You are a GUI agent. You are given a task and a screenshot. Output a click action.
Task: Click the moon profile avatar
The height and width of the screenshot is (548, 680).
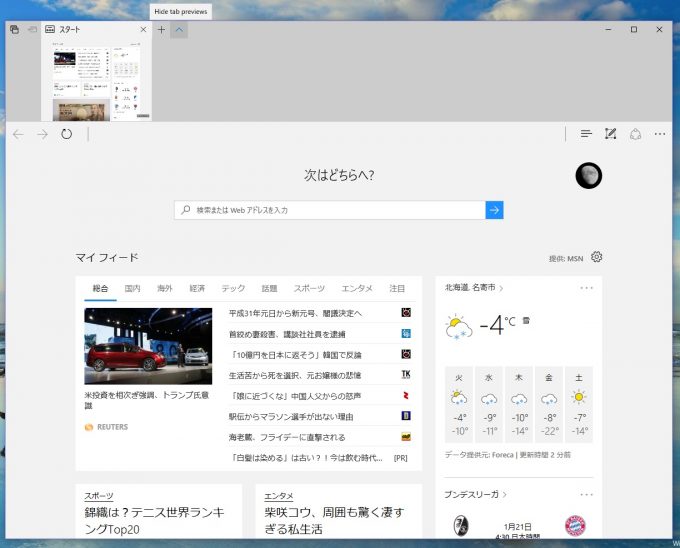pyautogui.click(x=588, y=176)
